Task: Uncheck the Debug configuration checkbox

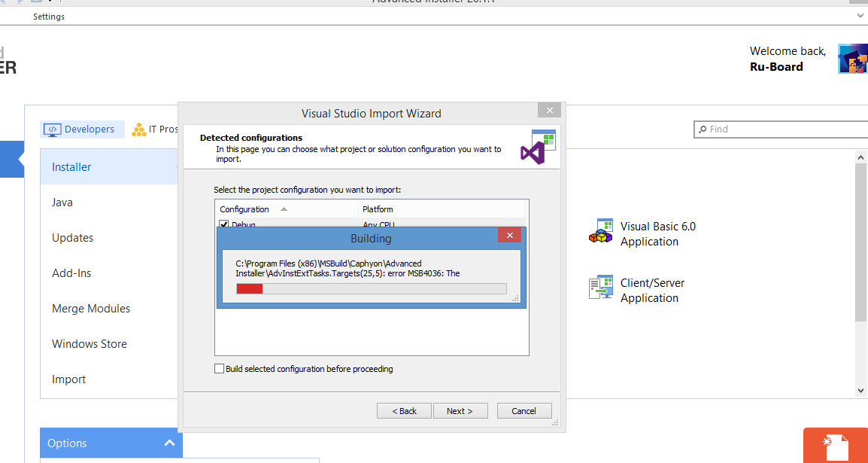Action: pos(224,224)
